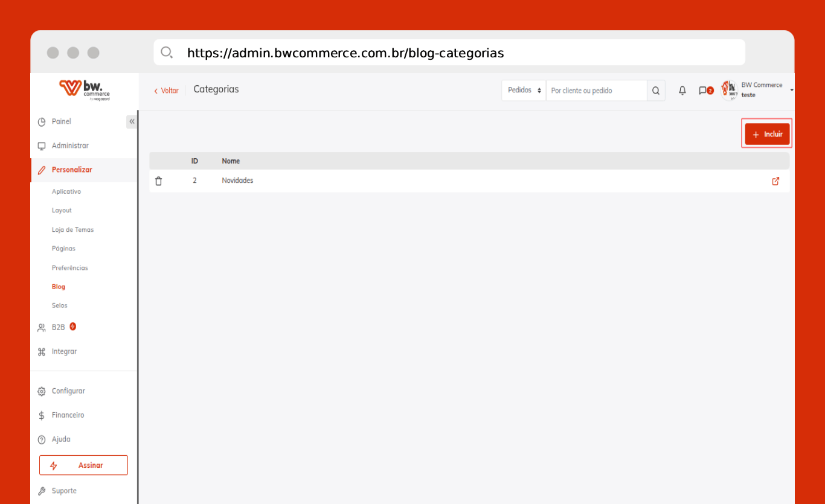
Task: Click the ID column header
Action: [x=195, y=161]
